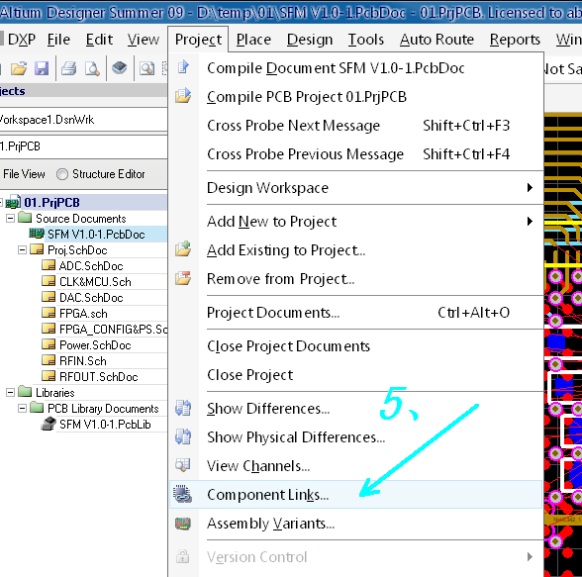Open the Edit menu
This screenshot has width=582, height=577.
coord(99,39)
